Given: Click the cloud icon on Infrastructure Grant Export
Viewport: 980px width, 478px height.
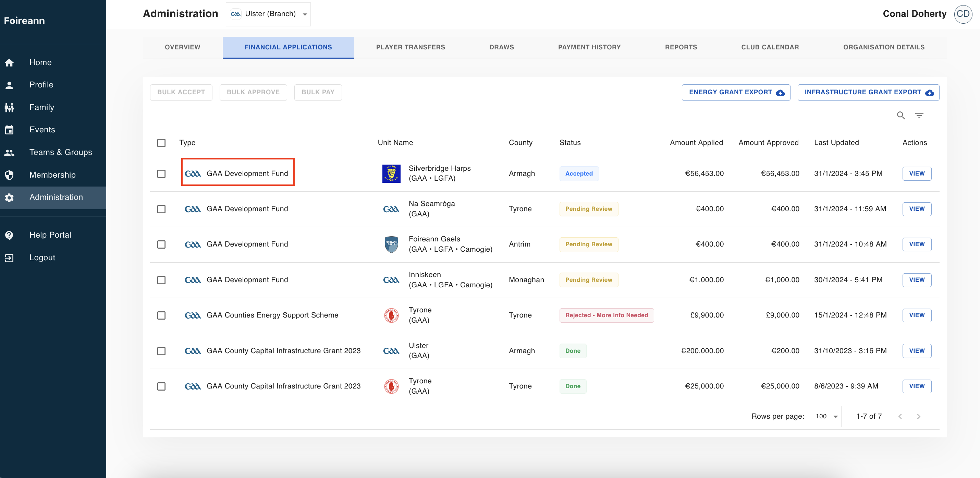Looking at the screenshot, I should [x=929, y=93].
